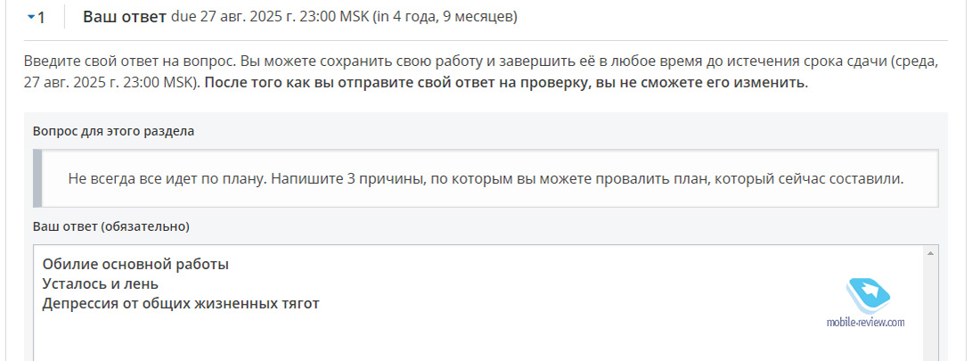
Task: Click the scrollbar up arrow in the answer box
Action: [930, 253]
